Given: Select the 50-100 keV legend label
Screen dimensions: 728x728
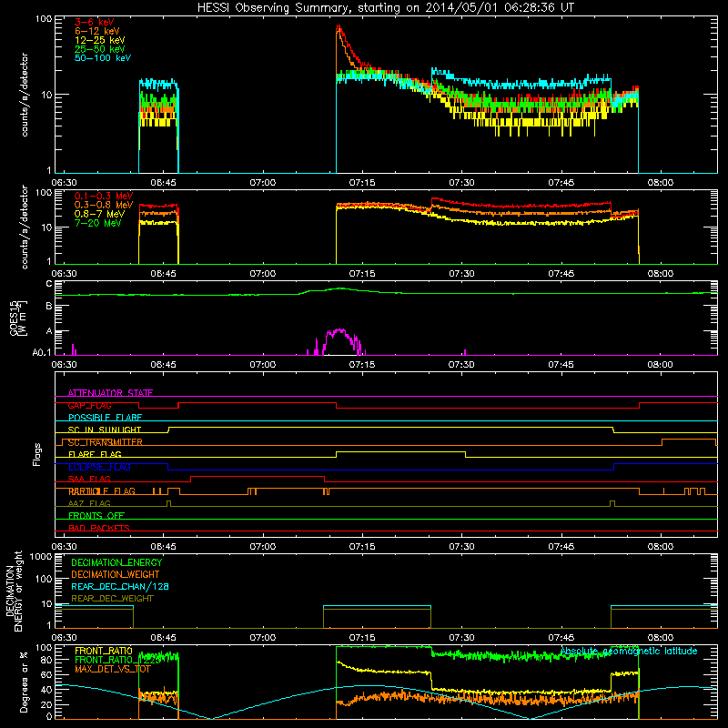Looking at the screenshot, I should point(103,58).
